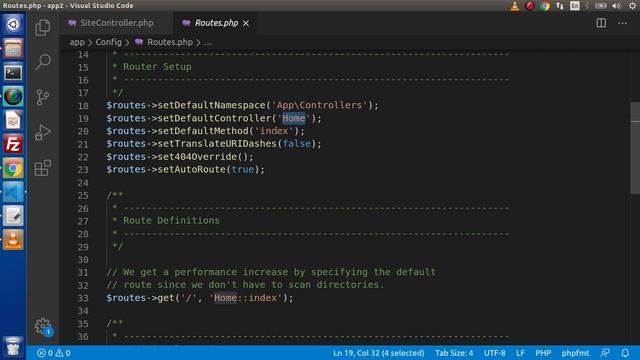Click setDefaultNamespace on line 18
The image size is (640, 360).
click(211, 105)
